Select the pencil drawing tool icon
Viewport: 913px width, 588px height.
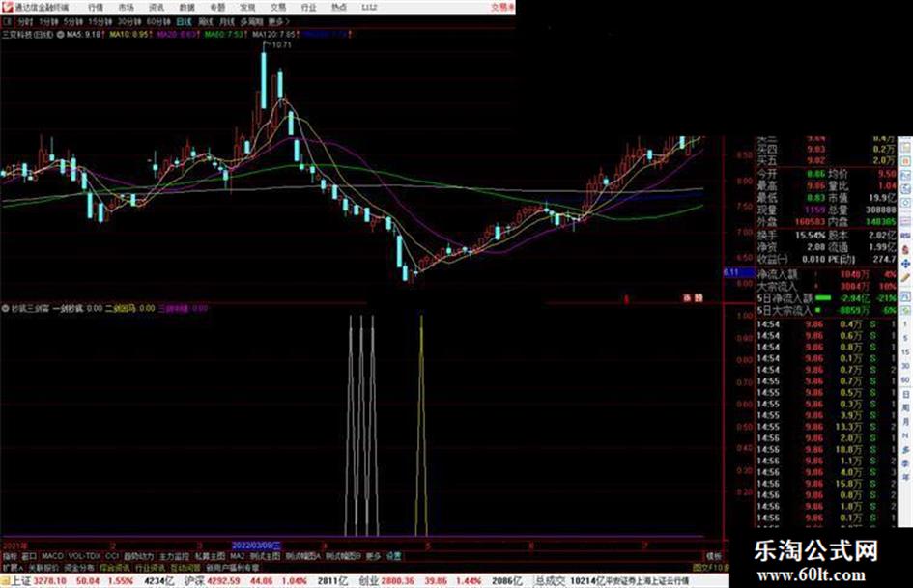click(905, 279)
